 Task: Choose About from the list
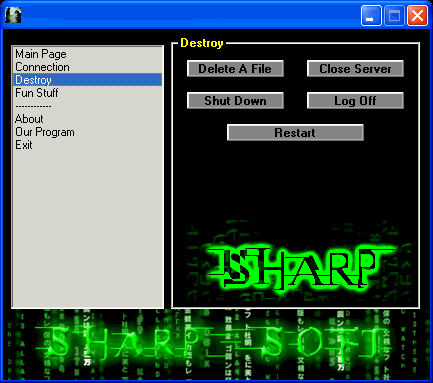pyautogui.click(x=88, y=119)
